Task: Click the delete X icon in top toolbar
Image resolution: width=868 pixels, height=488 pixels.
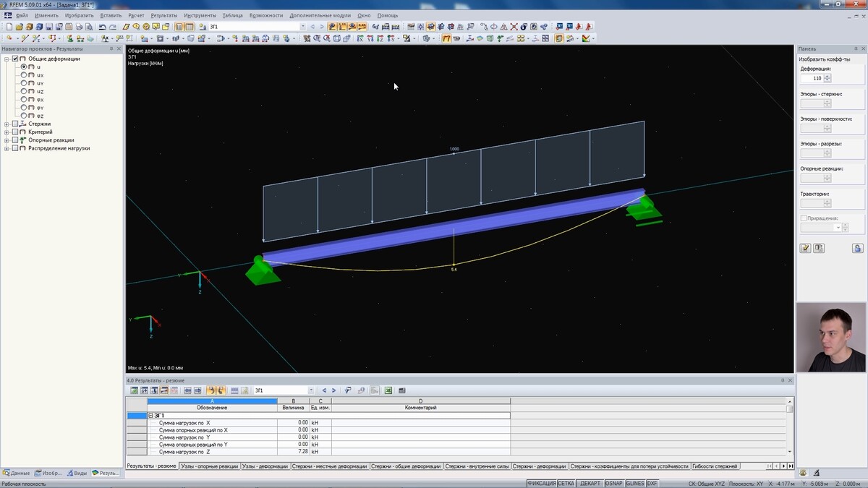Action: tap(514, 27)
